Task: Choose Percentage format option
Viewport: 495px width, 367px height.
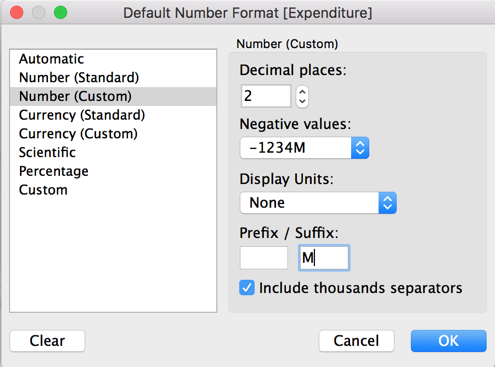Action: (113, 171)
